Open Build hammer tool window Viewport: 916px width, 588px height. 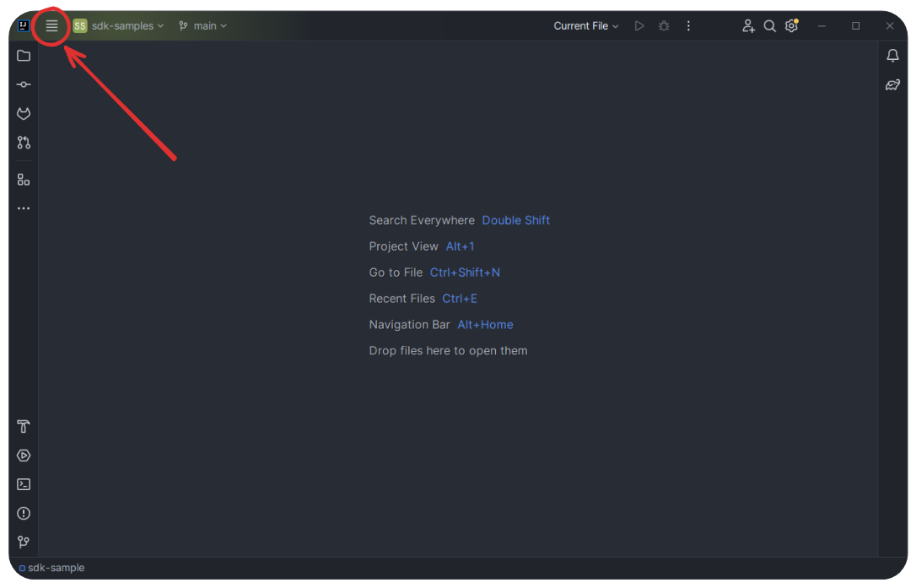click(x=24, y=427)
